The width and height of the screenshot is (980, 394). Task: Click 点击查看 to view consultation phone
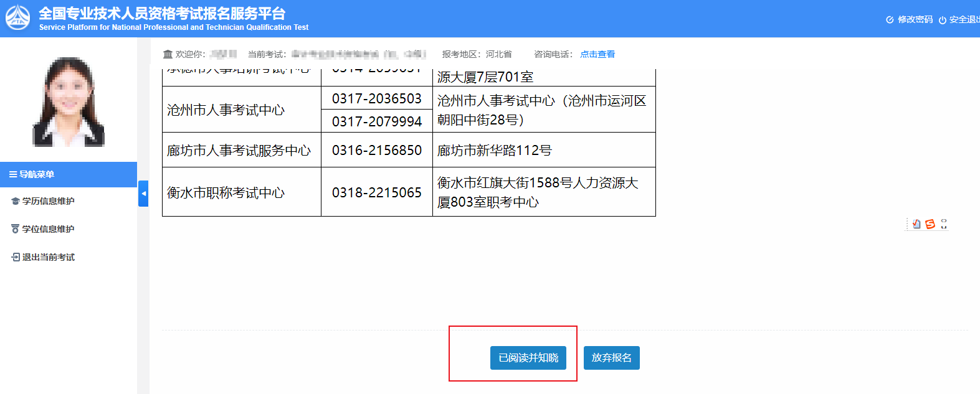click(x=597, y=54)
